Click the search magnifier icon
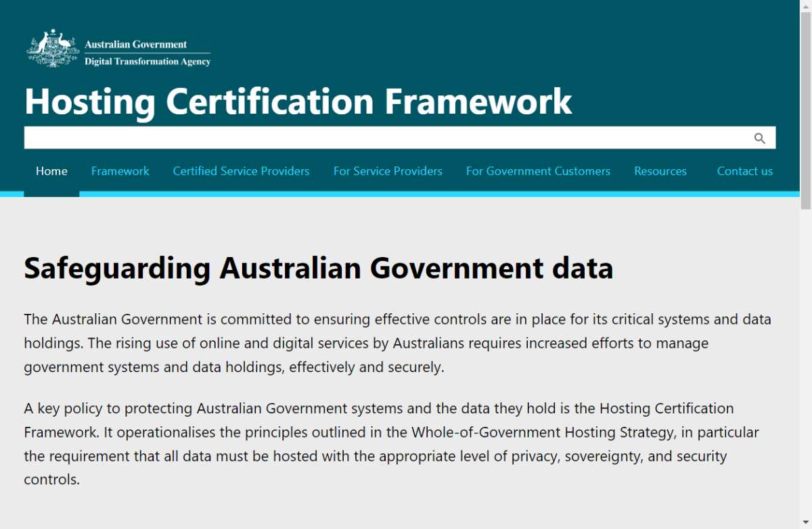 tap(759, 139)
